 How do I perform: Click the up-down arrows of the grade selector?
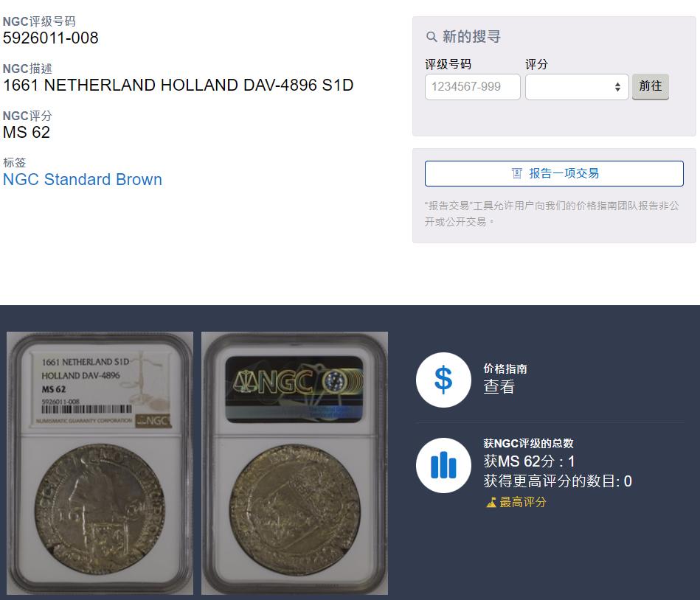point(617,87)
